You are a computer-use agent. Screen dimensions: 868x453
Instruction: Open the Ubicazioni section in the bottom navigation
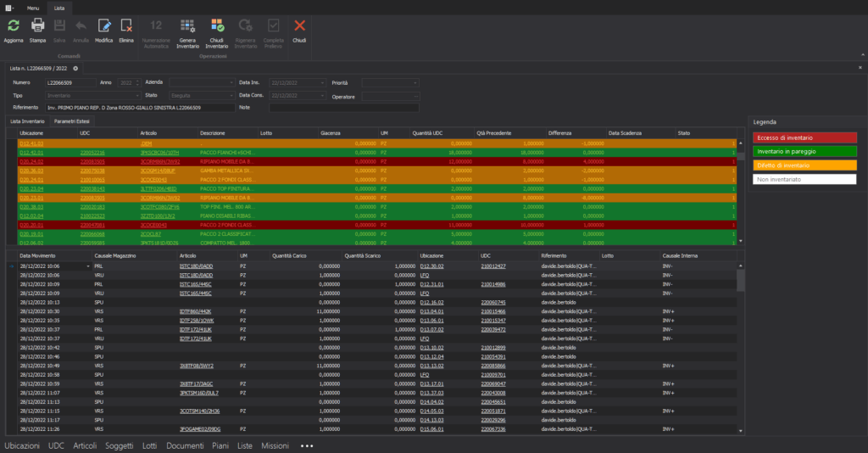[23, 445]
